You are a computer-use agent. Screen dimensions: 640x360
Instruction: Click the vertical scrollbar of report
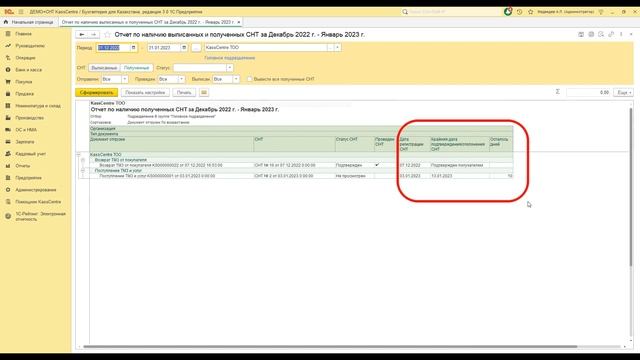coord(631,187)
